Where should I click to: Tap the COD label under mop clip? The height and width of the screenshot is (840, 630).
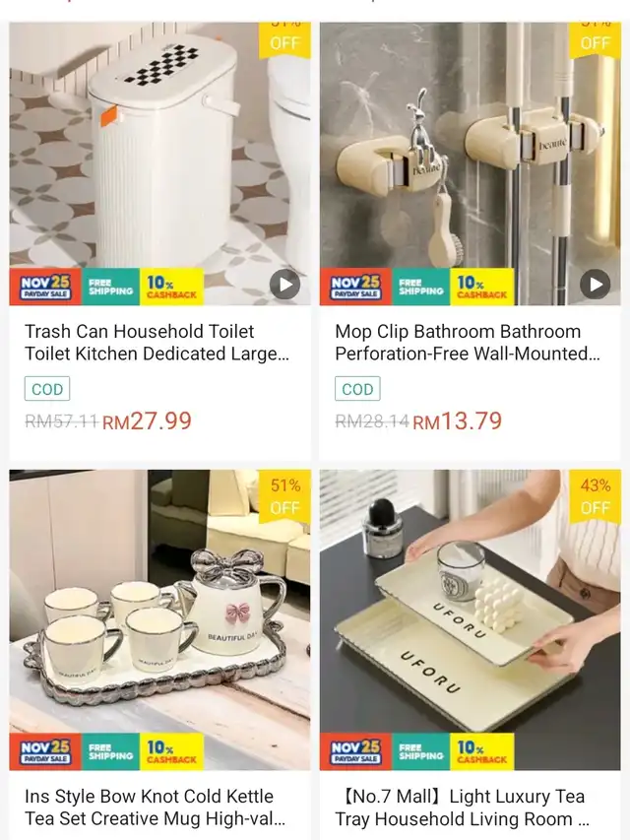(x=357, y=389)
